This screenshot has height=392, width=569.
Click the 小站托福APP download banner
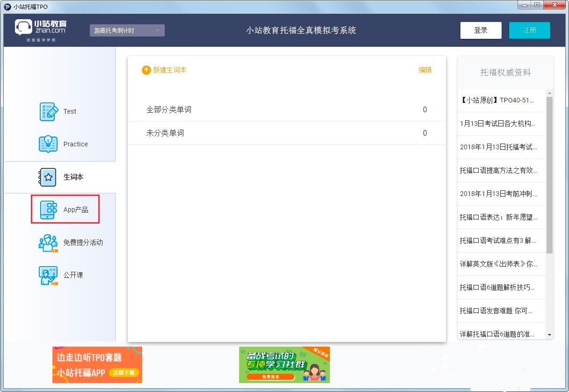click(97, 365)
